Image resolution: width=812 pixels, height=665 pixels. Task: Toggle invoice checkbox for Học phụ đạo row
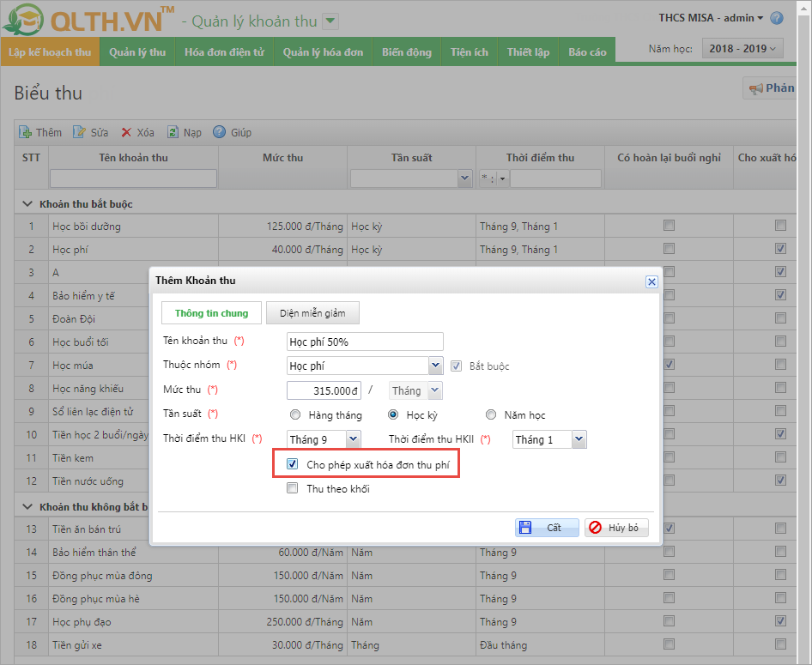tap(780, 620)
